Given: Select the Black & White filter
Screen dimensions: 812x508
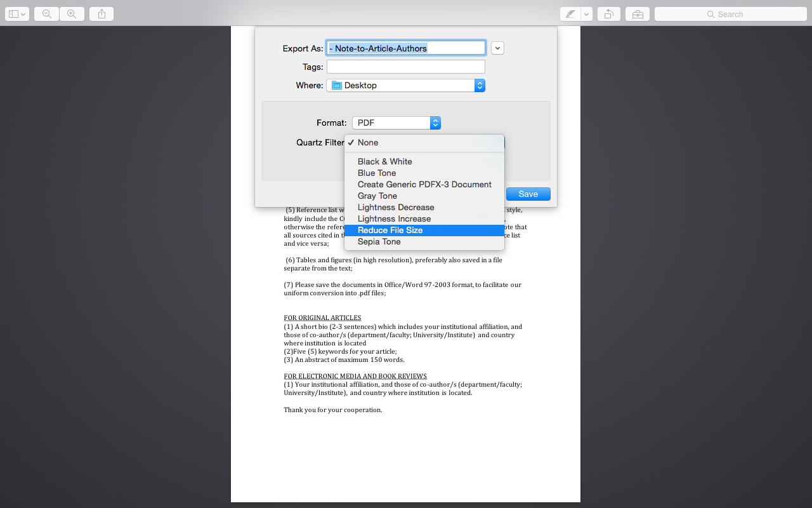Looking at the screenshot, I should (385, 162).
